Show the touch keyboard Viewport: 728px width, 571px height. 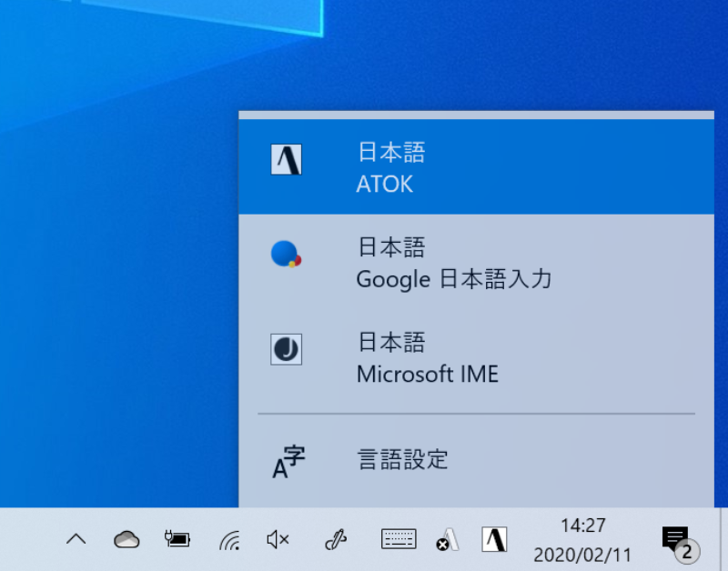click(398, 539)
